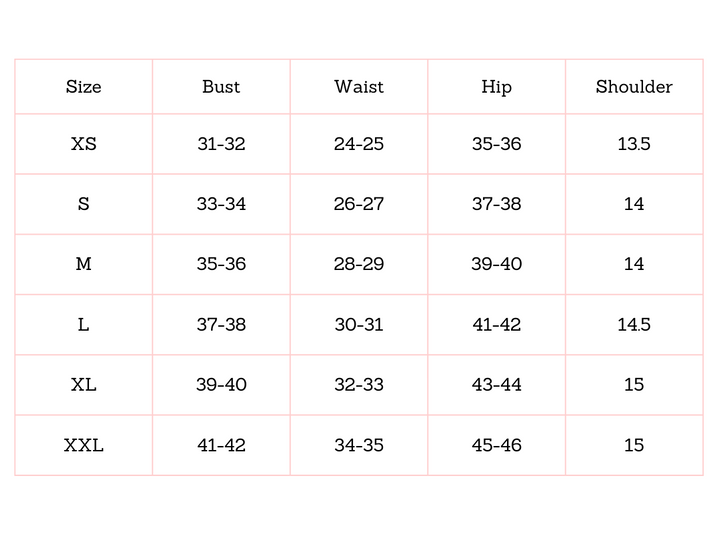Image resolution: width=718 pixels, height=559 pixels.
Task: Click the XS size cell
Action: click(83, 144)
